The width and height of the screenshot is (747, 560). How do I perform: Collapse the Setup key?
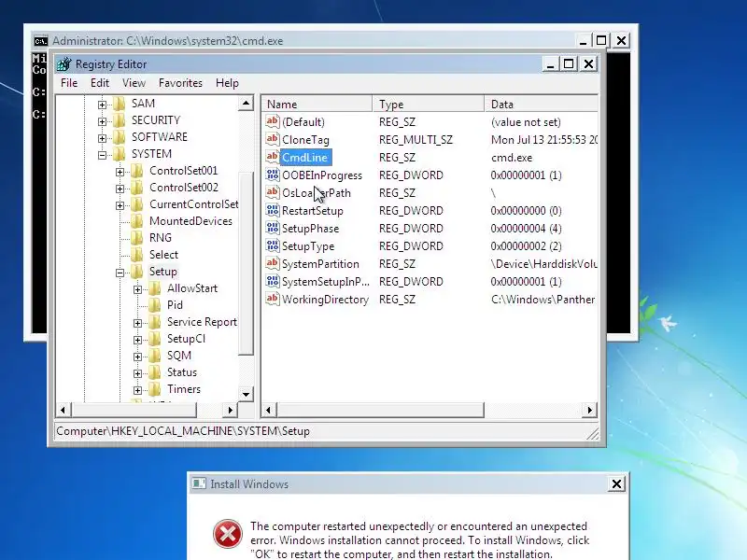tap(120, 273)
